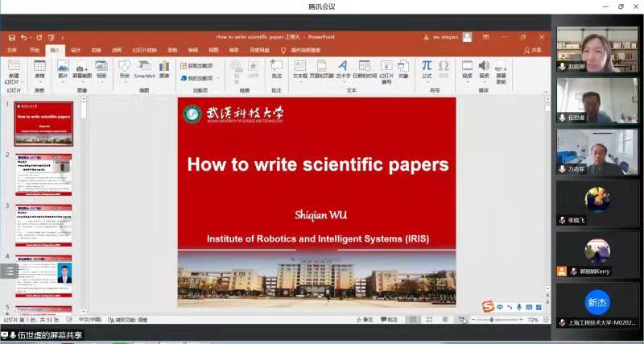
Task: Click the zoom slider in status bar
Action: pyautogui.click(x=493, y=320)
